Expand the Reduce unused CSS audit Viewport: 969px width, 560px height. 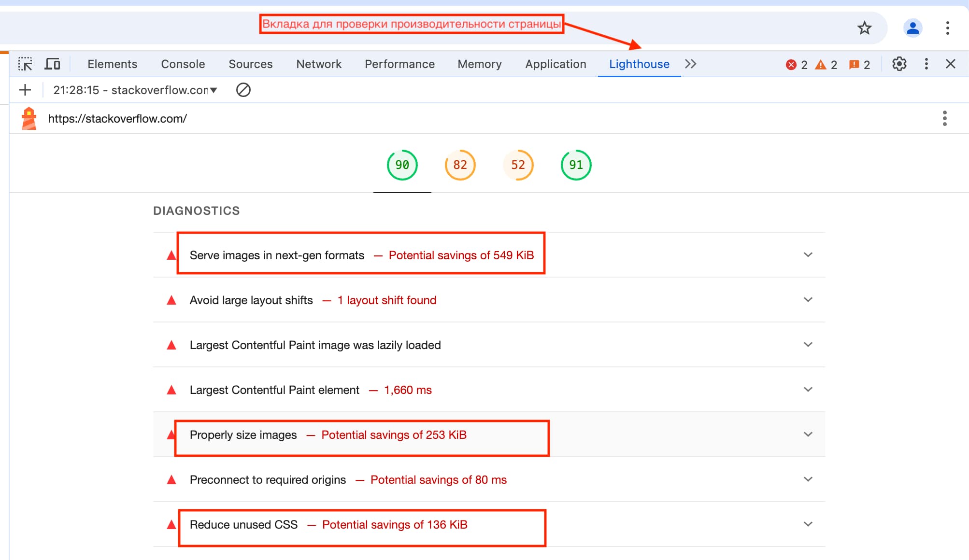(x=808, y=524)
